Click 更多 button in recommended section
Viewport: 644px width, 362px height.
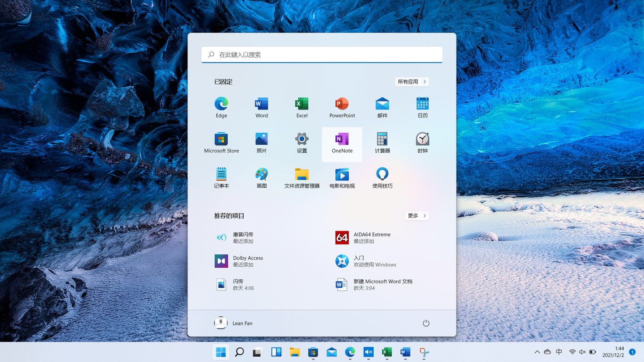point(417,216)
